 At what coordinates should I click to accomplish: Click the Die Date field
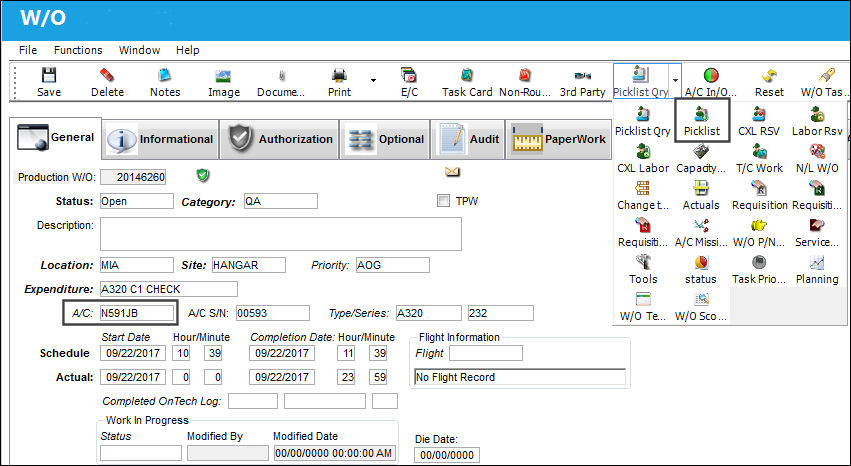pyautogui.click(x=447, y=455)
